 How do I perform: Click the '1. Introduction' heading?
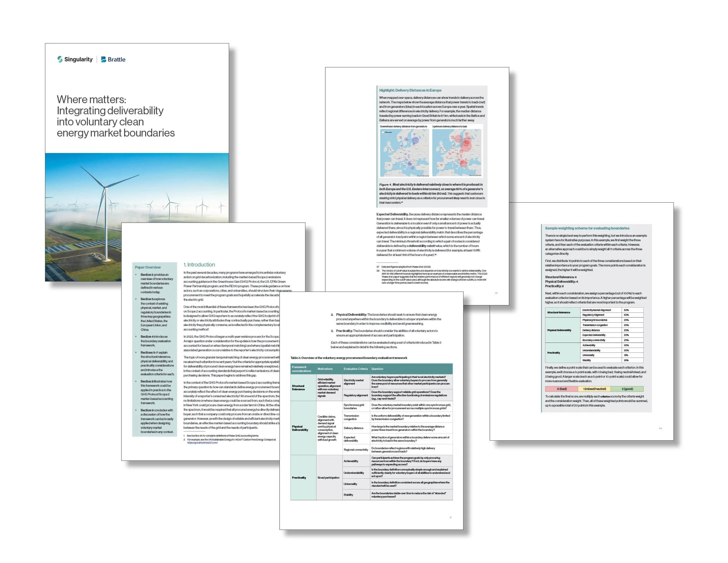pos(199,265)
